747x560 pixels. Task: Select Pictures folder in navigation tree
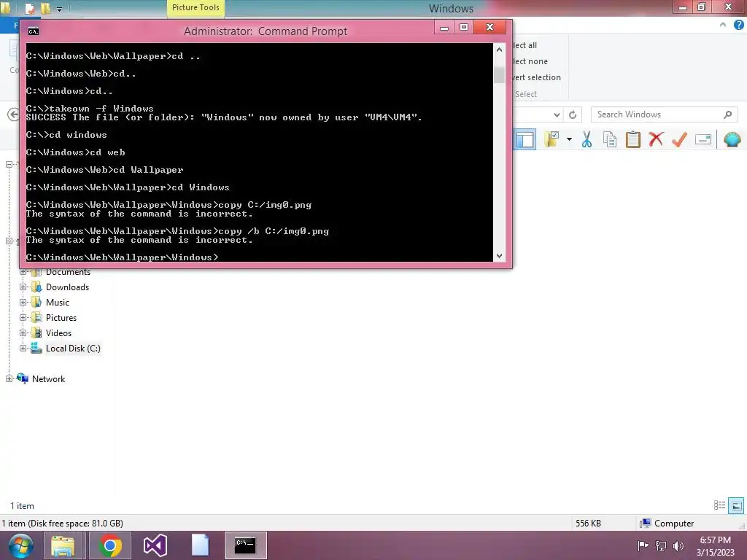click(61, 318)
